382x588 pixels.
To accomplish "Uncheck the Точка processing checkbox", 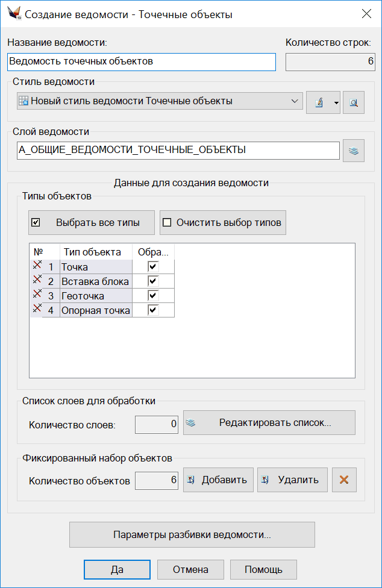I will tap(153, 266).
